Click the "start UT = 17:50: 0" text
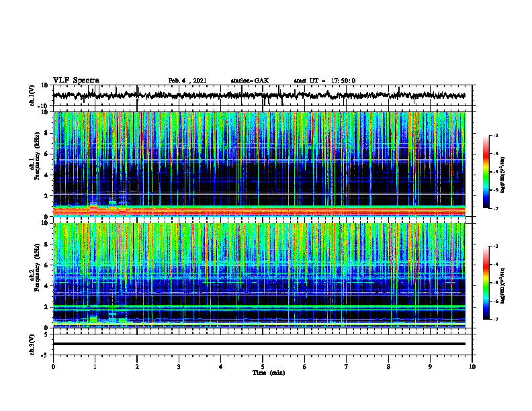This screenshot has height=411, width=532. [324, 81]
